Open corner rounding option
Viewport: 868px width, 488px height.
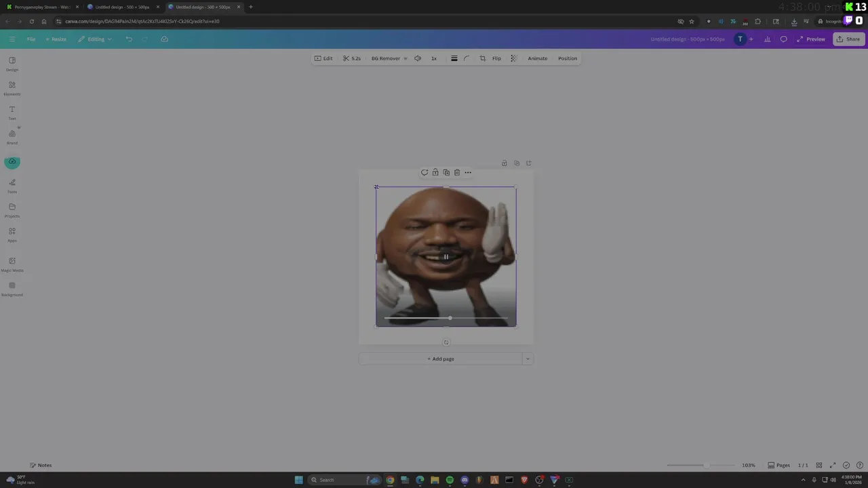[x=467, y=58]
